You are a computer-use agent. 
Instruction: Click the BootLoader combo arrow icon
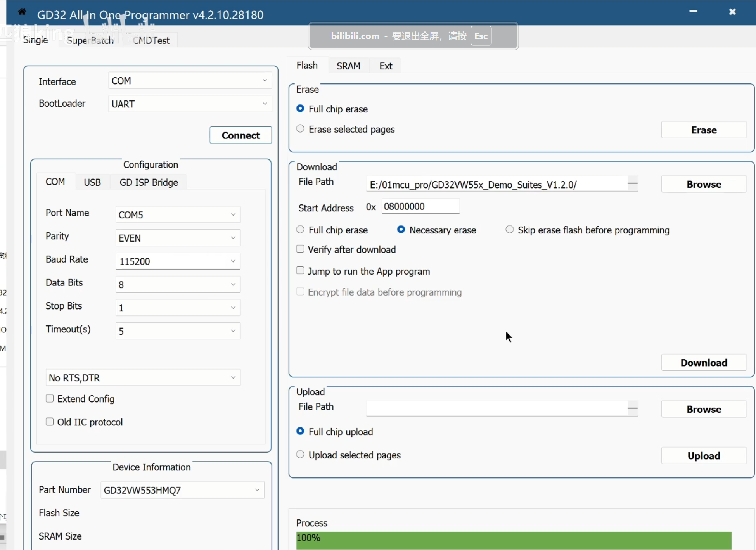point(265,104)
